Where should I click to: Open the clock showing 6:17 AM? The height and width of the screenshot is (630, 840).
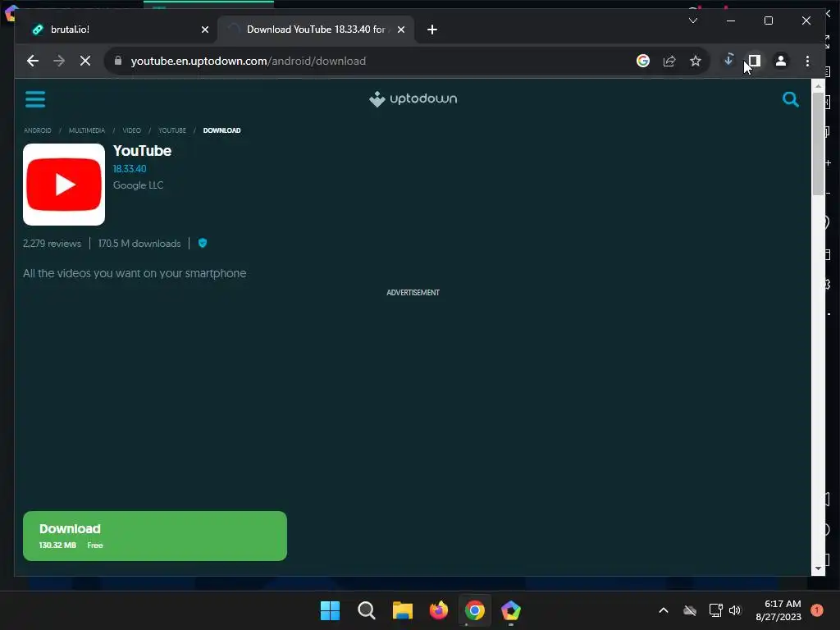778,610
